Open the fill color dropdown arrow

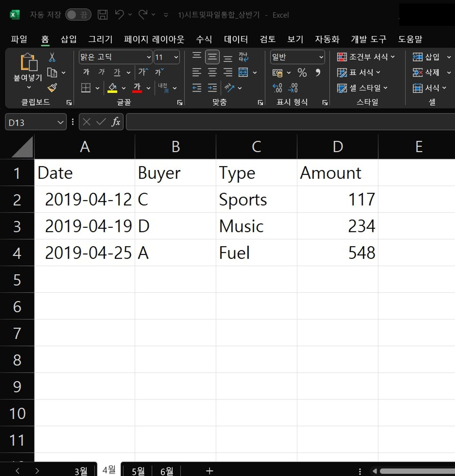[123, 88]
